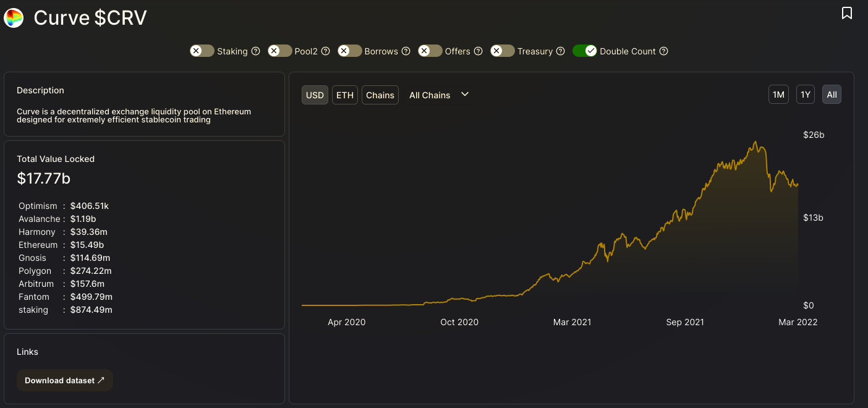Screen dimensions: 868x408
Task: Turn on the Offers toggle
Action: point(430,51)
